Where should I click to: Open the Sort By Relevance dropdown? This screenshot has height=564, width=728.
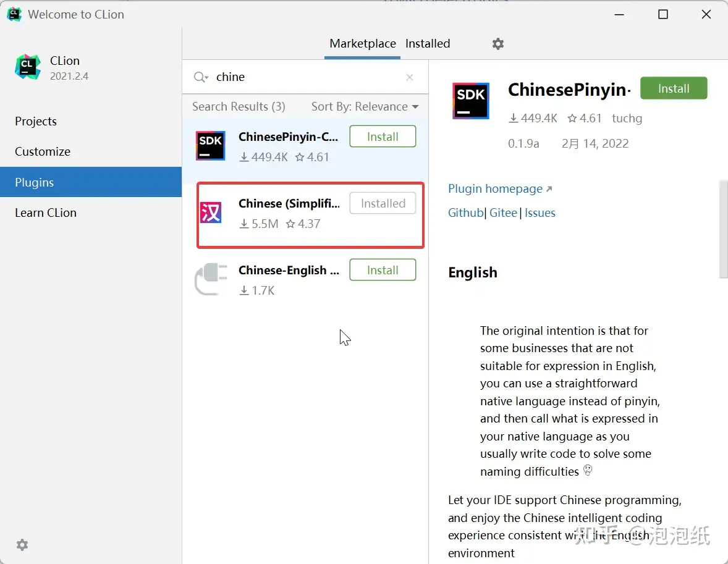click(365, 107)
